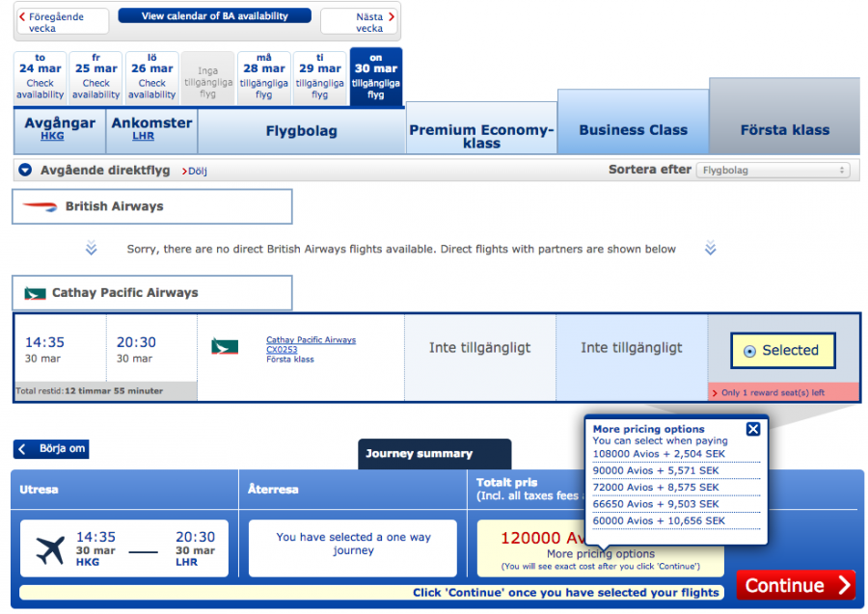Close the More pricing options popup

click(753, 429)
